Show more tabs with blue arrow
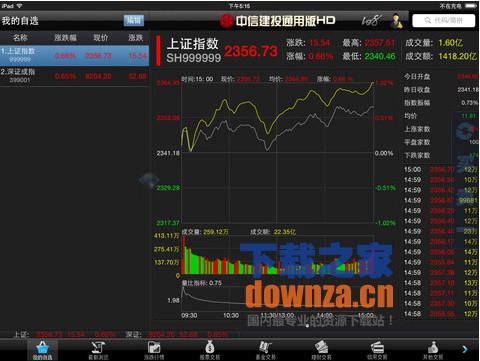This screenshot has height=361, width=480. (x=465, y=349)
